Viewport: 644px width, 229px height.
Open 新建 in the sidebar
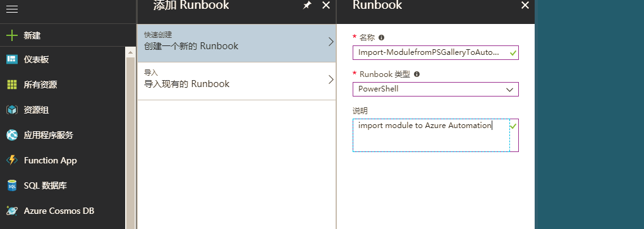[32, 35]
